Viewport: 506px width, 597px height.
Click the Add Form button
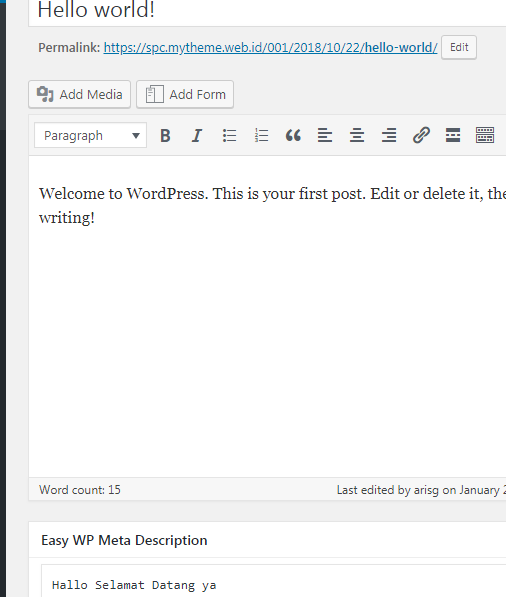click(185, 94)
